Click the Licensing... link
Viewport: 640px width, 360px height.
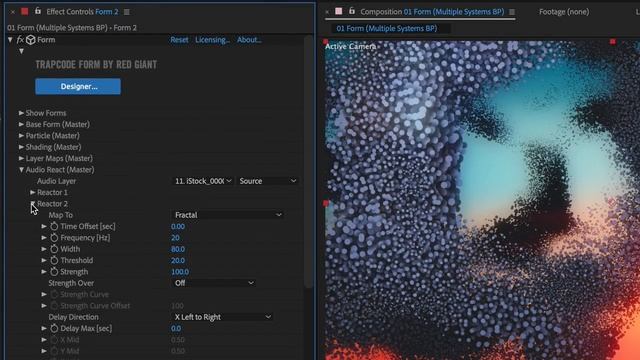212,40
